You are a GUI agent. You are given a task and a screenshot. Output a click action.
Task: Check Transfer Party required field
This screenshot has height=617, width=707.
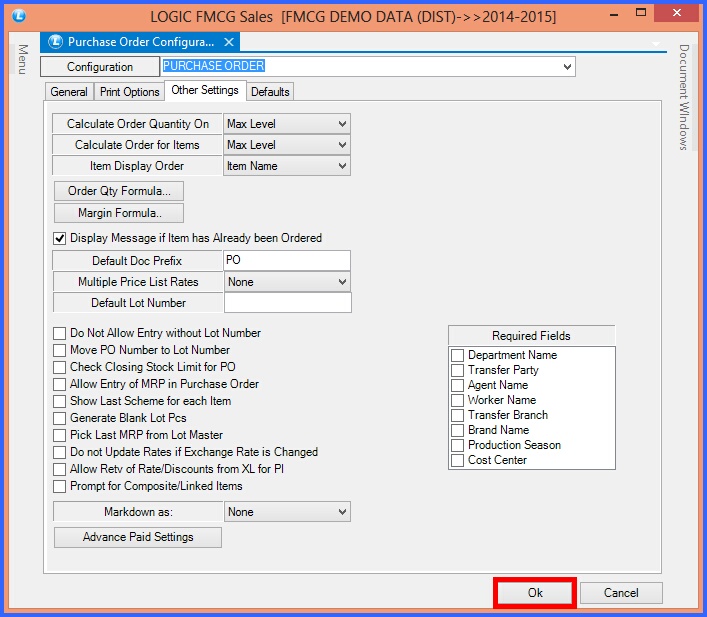tap(458, 370)
